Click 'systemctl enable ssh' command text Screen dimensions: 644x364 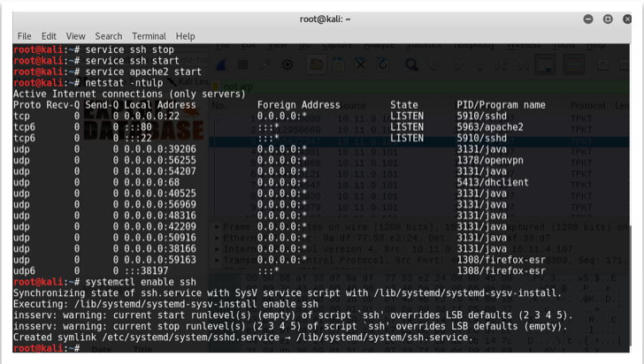[141, 283]
